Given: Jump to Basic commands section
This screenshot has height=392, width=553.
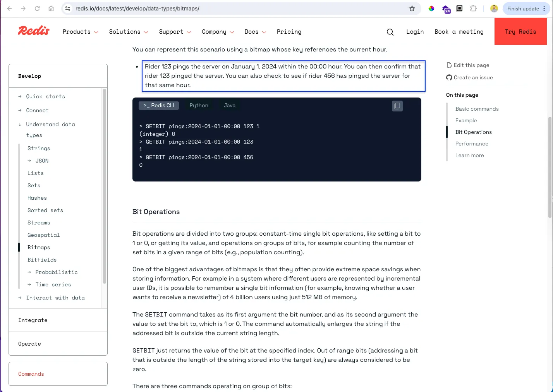Looking at the screenshot, I should pos(477,109).
